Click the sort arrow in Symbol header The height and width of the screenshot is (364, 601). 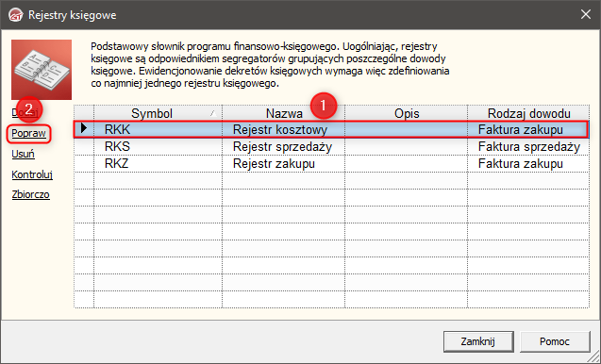point(212,113)
